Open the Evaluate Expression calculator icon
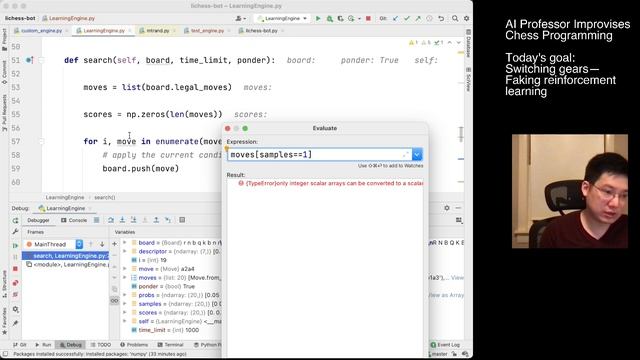The width and height of the screenshot is (640, 360). coord(182,220)
